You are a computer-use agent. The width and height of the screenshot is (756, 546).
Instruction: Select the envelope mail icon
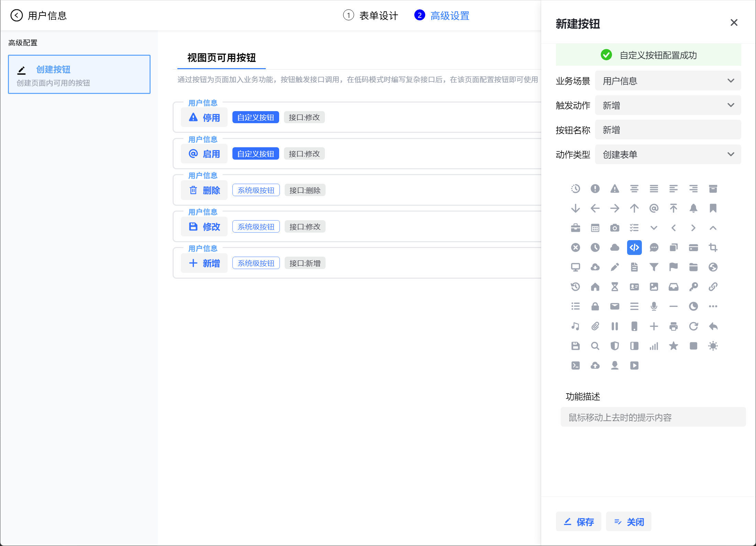pos(615,307)
